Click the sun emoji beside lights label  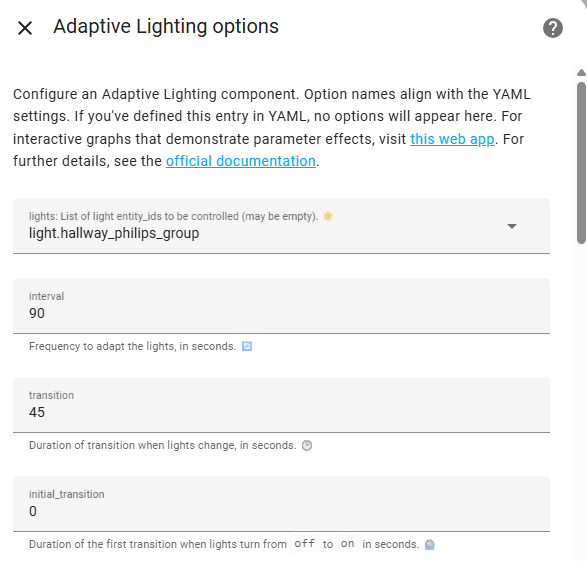pos(328,216)
